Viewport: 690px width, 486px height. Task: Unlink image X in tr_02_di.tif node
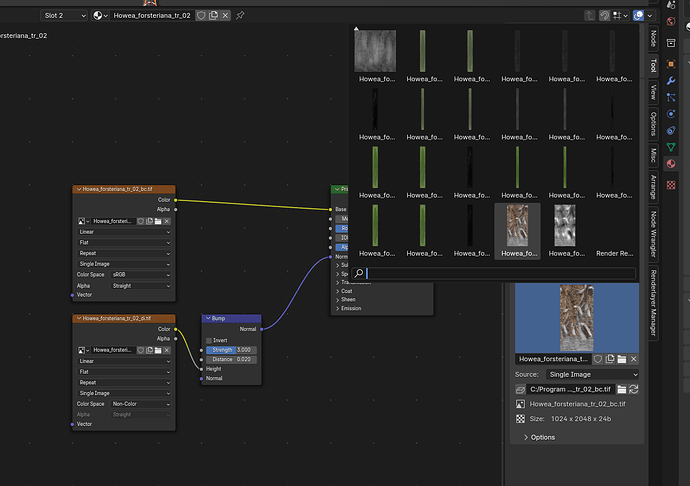(x=166, y=350)
